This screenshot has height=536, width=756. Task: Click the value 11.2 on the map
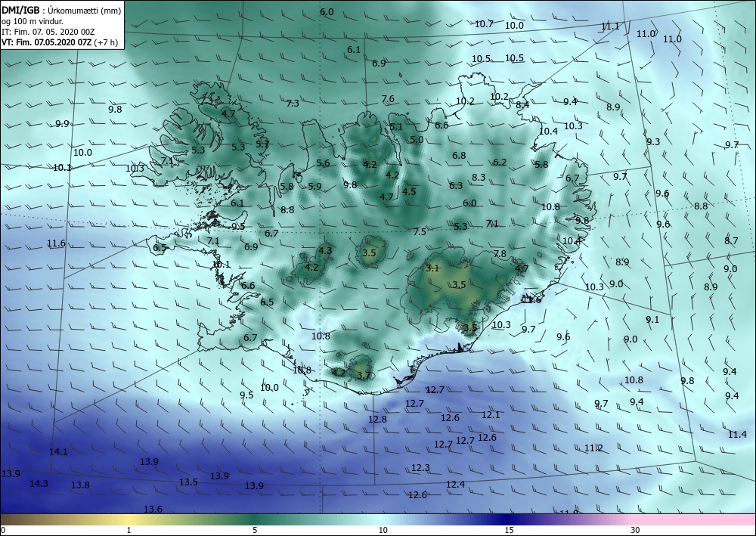tap(593, 448)
